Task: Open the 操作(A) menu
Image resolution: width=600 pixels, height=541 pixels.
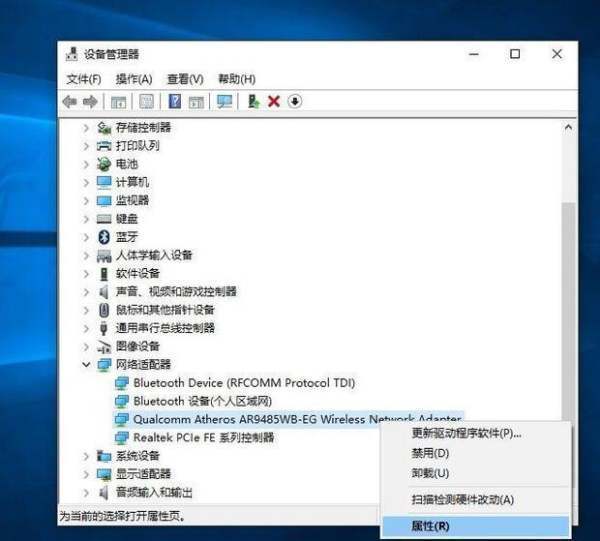Action: 134,79
